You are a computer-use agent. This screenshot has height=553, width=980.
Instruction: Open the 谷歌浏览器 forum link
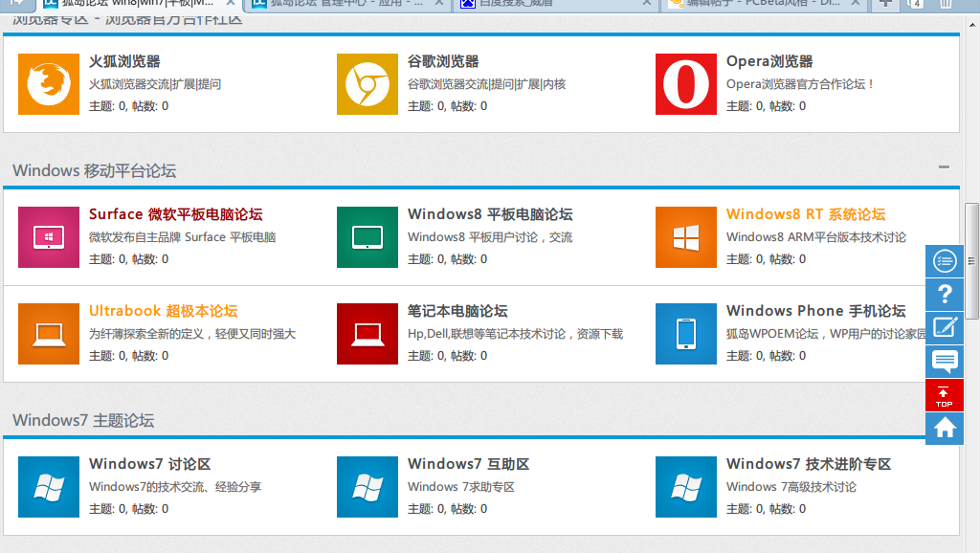[x=443, y=61]
